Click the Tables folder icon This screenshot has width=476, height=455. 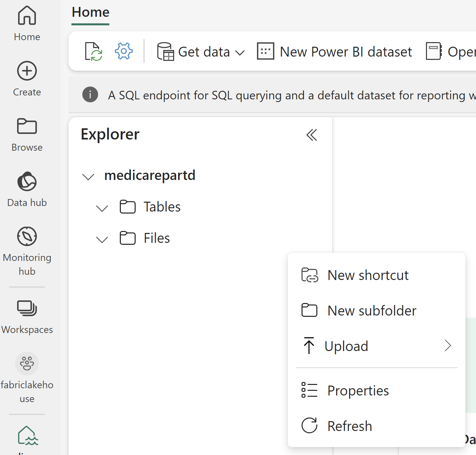(128, 207)
